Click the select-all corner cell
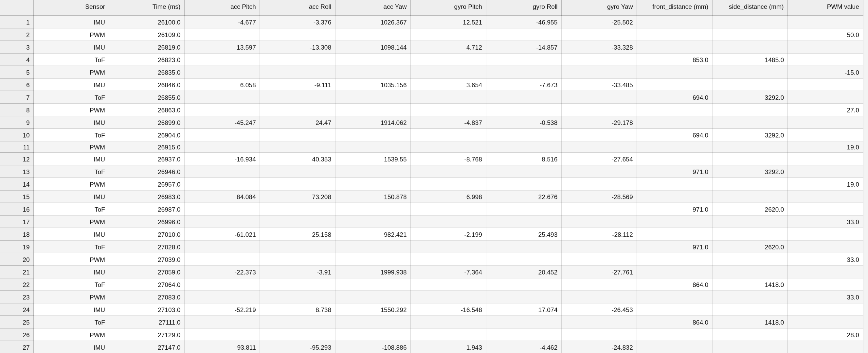The image size is (868, 353). point(17,7)
